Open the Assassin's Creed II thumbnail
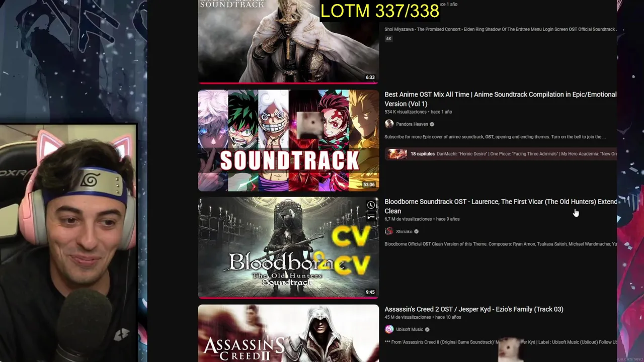 click(x=288, y=333)
